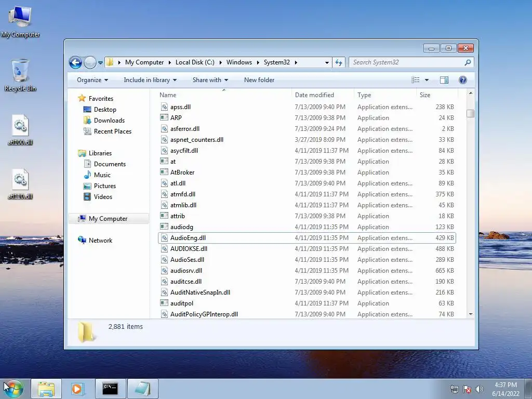Select AUDIOKSE.dll file
The height and width of the screenshot is (399, 532).
click(189, 249)
